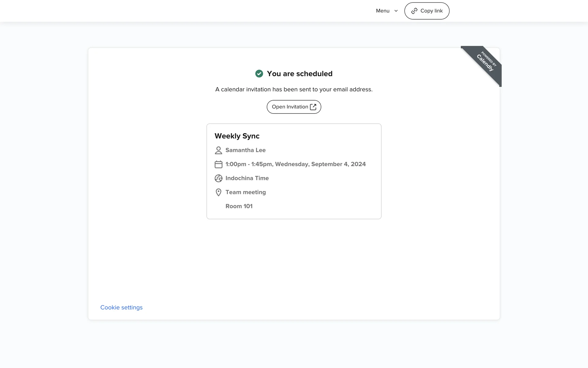The image size is (588, 368).
Task: Expand the Menu chevron arrow
Action: tap(396, 11)
